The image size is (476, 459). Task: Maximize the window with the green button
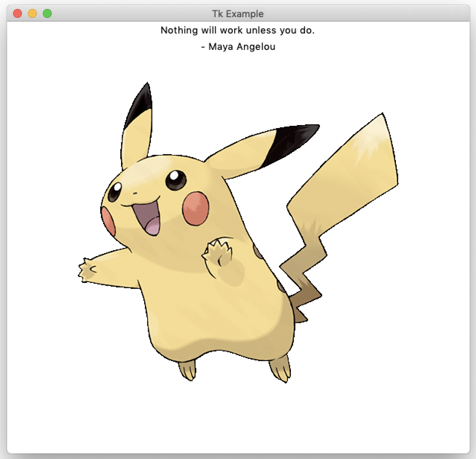[47, 13]
